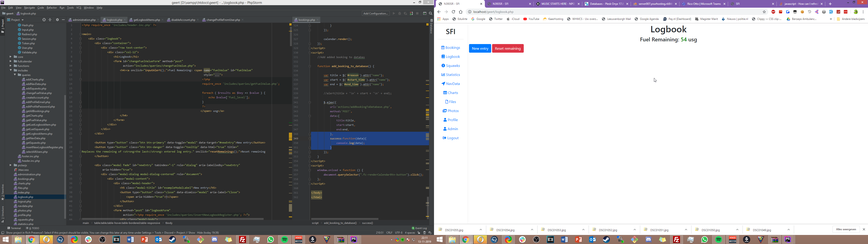Collapse the includes folder

point(11,70)
